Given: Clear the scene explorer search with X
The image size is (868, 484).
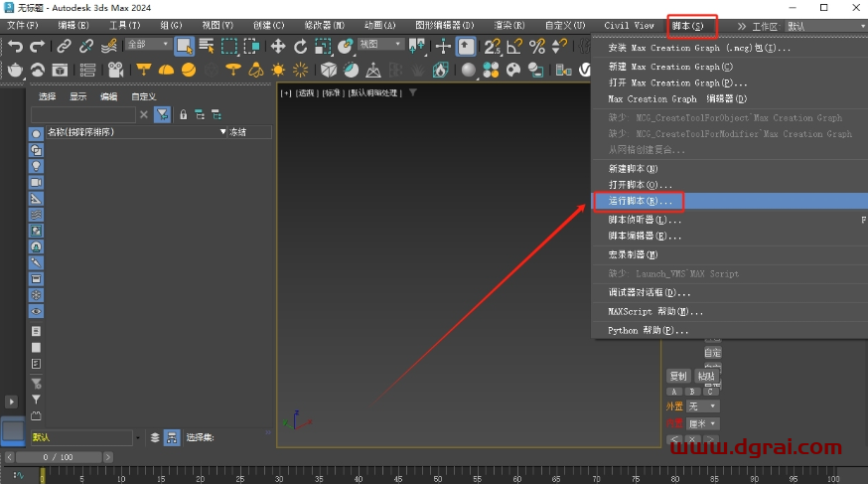Looking at the screenshot, I should [x=144, y=114].
